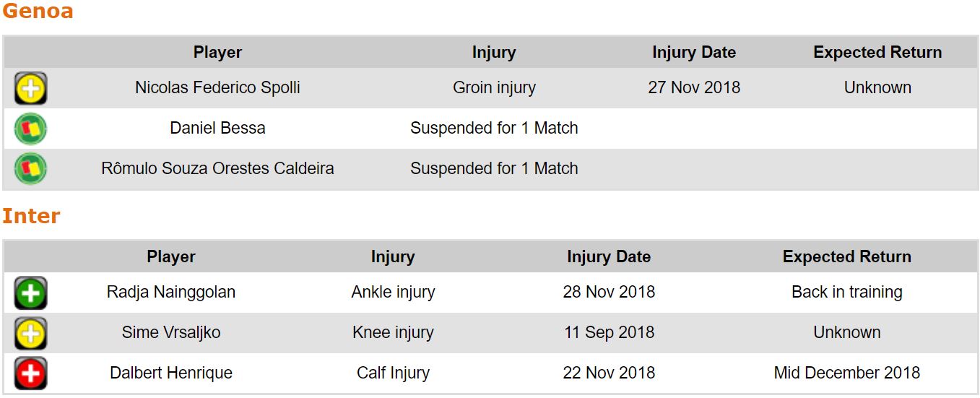Screen dimensions: 980x398
Task: Click player name Daniel Bessa
Action: 217,129
